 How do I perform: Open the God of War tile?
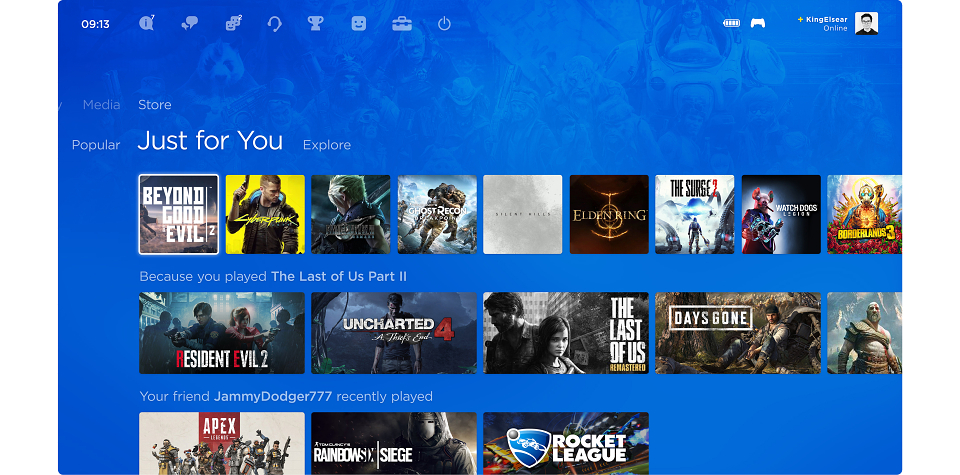(864, 333)
